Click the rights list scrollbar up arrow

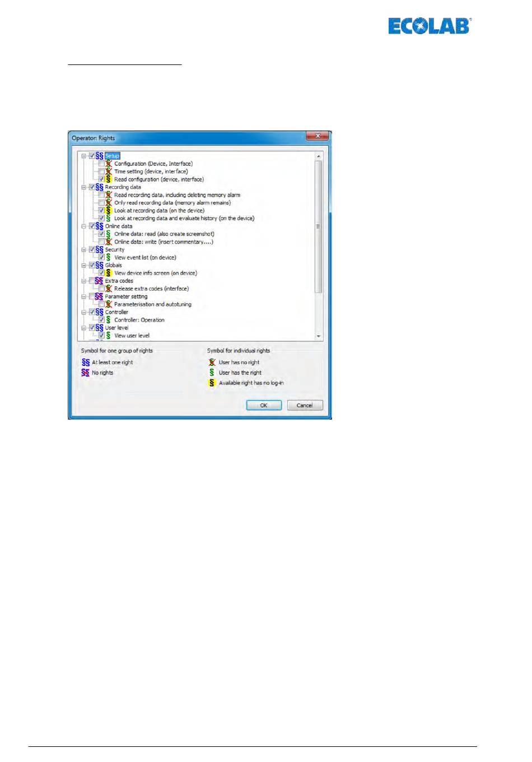coord(319,156)
